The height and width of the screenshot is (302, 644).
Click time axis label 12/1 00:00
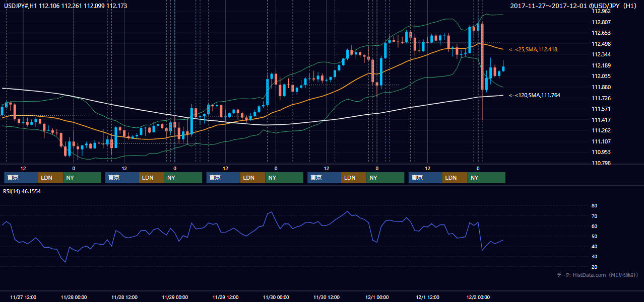(377, 297)
